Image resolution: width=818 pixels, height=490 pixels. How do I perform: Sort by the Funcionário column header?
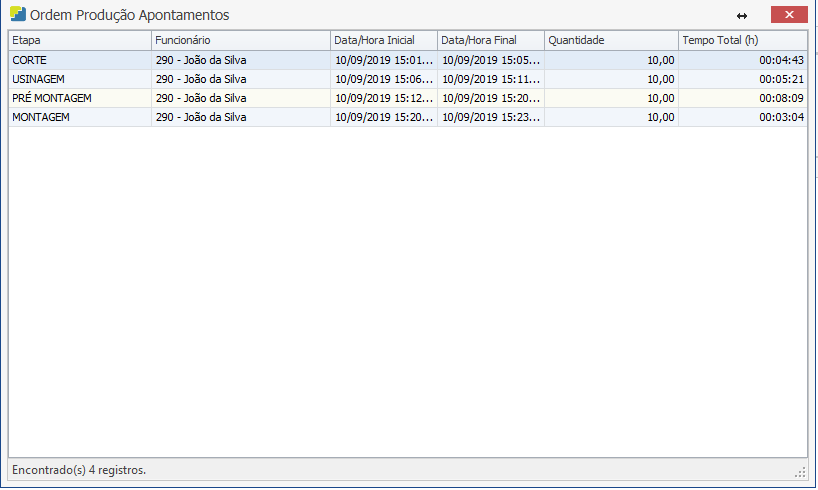[240, 40]
